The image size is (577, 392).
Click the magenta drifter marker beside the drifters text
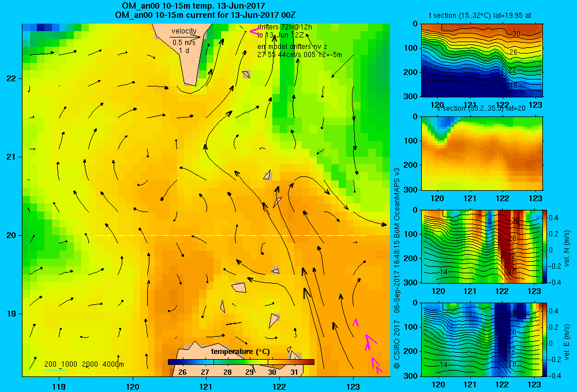coord(254,31)
